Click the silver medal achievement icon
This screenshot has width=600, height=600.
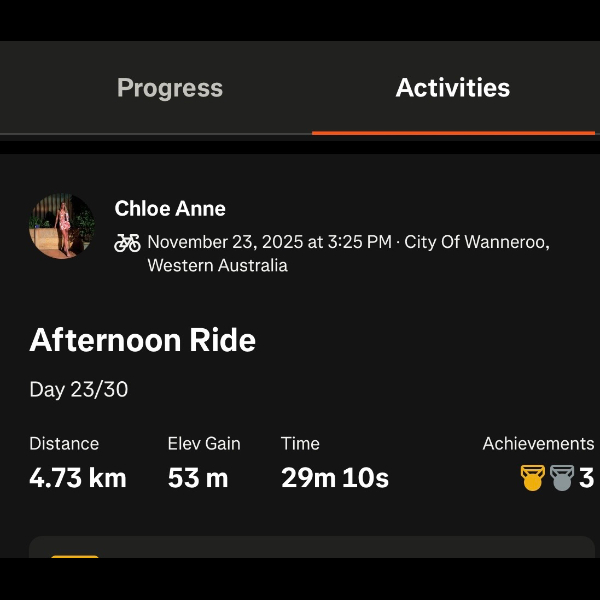pos(560,478)
